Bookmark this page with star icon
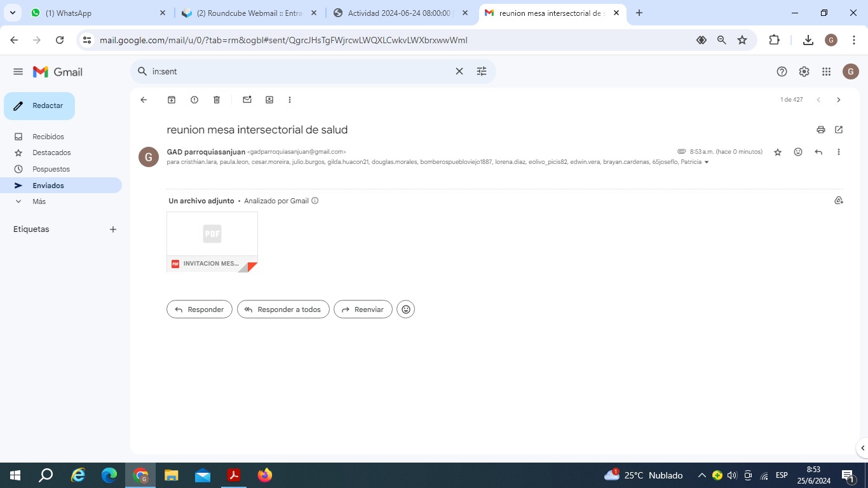 (742, 40)
